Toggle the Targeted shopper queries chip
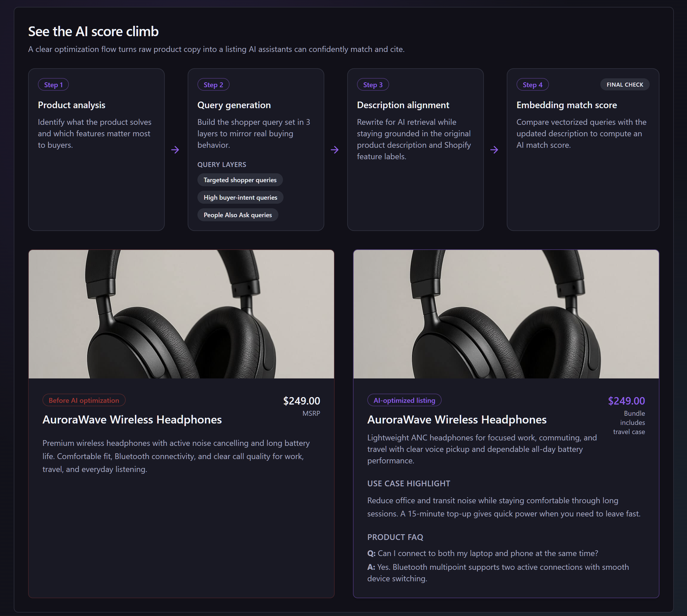The width and height of the screenshot is (687, 616). tap(240, 180)
